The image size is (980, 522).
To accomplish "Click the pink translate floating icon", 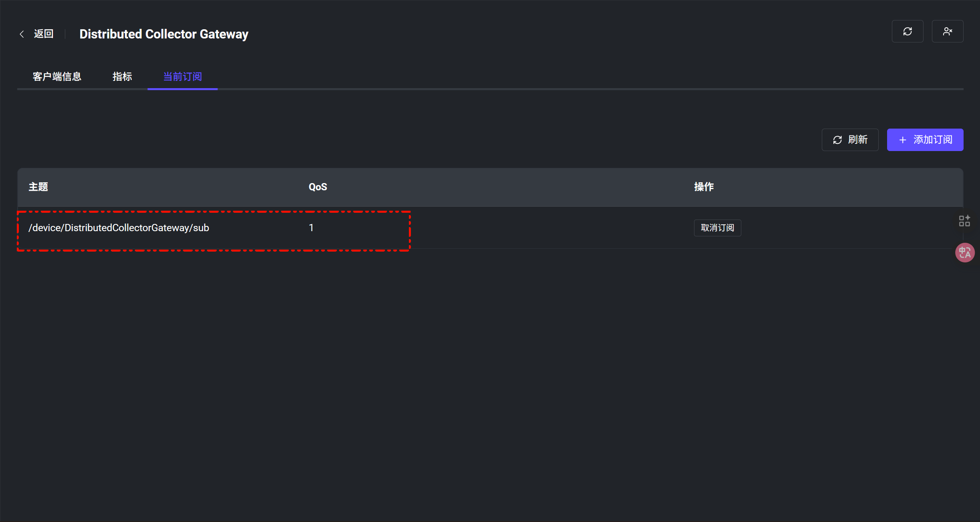I will 965,253.
